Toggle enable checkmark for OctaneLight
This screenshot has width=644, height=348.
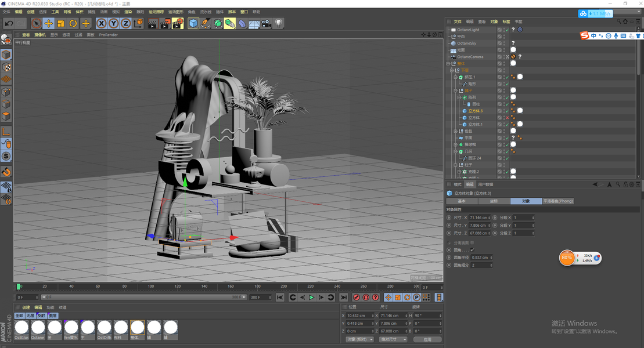(507, 30)
